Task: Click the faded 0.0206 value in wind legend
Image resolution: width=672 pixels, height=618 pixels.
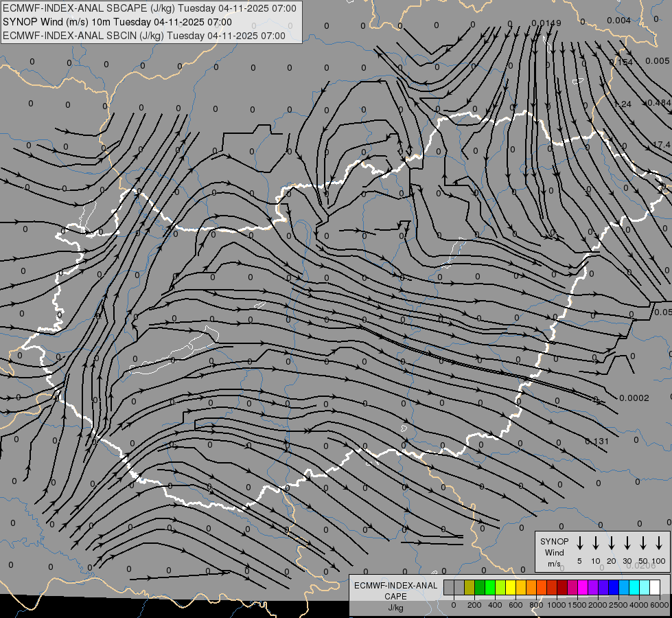Action: pyautogui.click(x=640, y=566)
